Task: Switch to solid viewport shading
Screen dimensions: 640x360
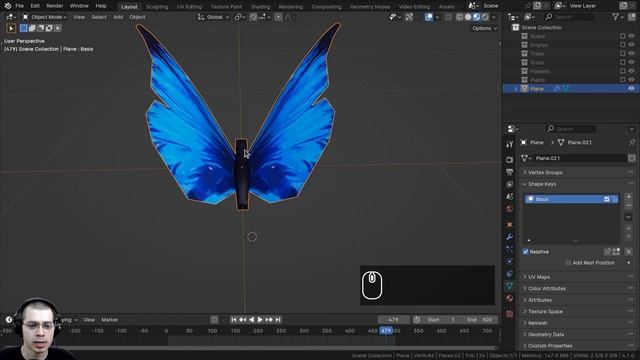Action: coord(468,17)
